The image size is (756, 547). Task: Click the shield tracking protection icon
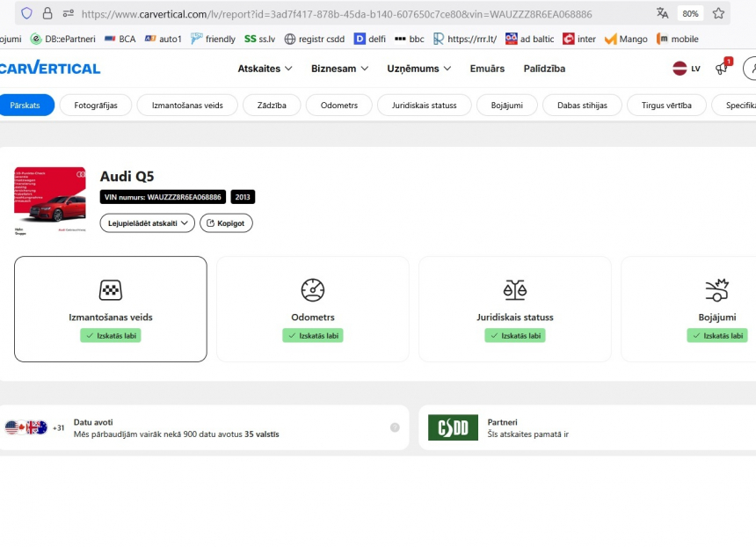[26, 13]
